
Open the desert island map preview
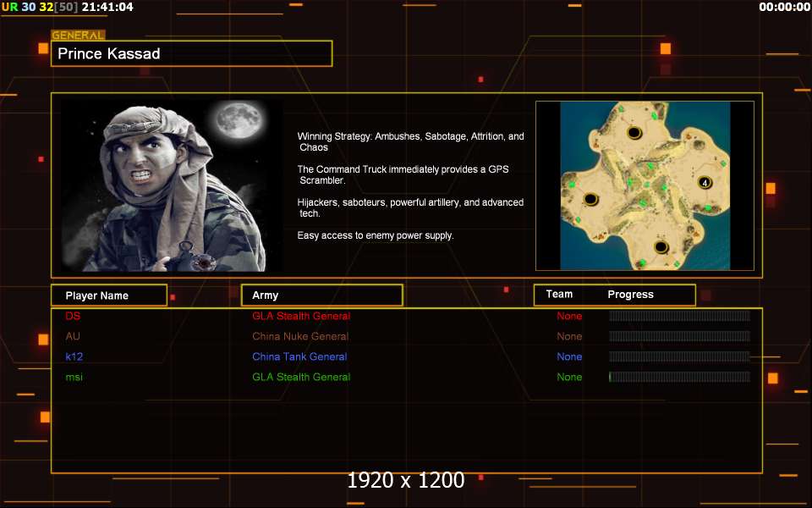coord(645,185)
